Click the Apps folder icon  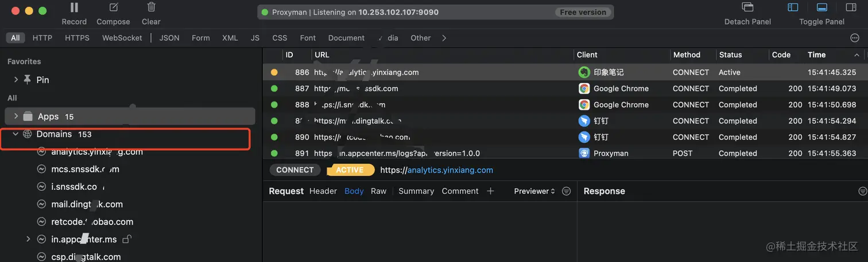tap(28, 116)
